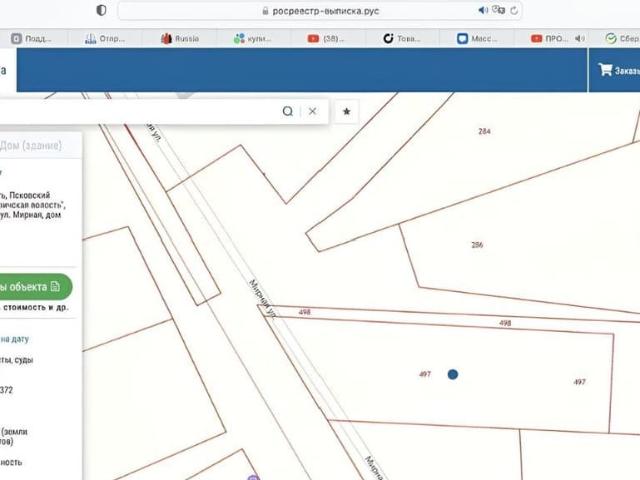Click the на дату link
The image size is (640, 480).
tap(14, 339)
